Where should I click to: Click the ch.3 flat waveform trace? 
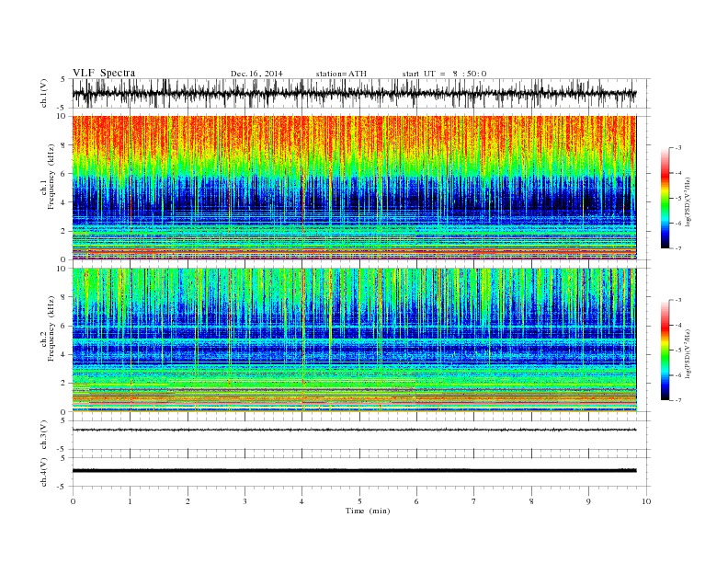pyautogui.click(x=354, y=430)
